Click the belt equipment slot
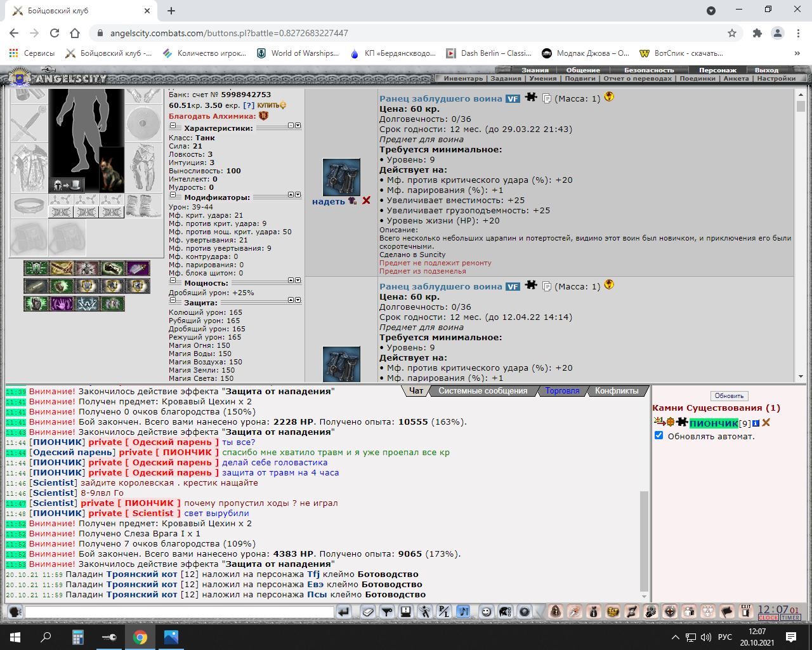 (29, 206)
